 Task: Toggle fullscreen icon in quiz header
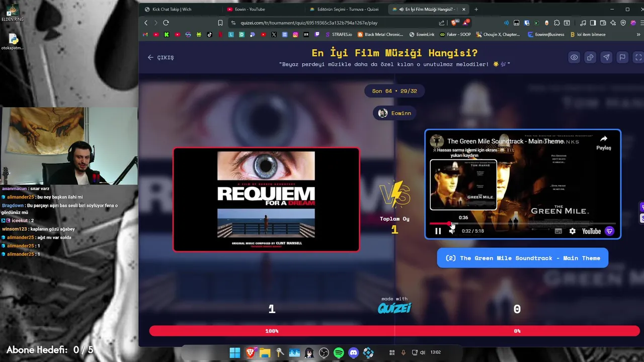tap(638, 57)
